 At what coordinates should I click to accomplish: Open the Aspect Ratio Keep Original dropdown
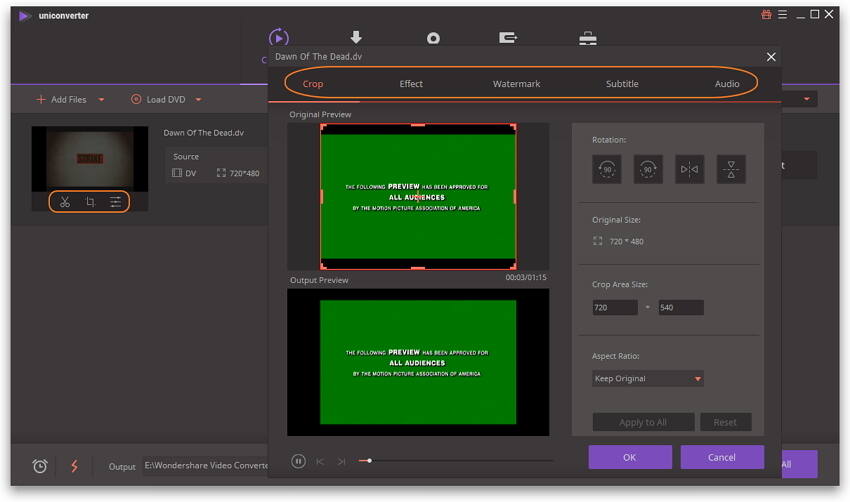coord(648,378)
